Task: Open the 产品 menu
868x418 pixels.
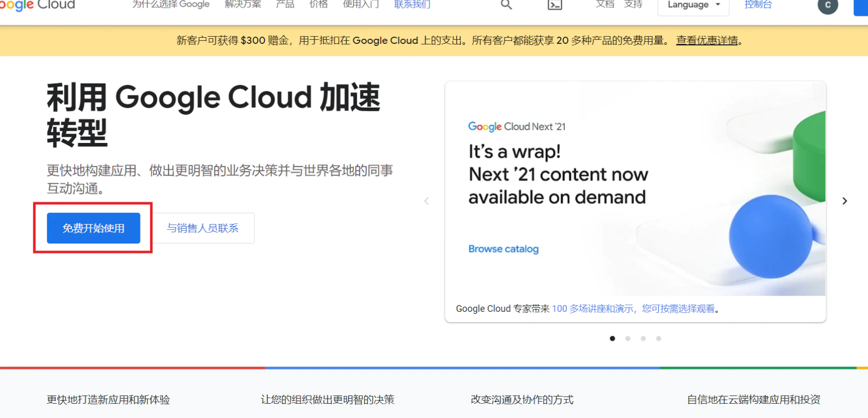Action: 285,5
